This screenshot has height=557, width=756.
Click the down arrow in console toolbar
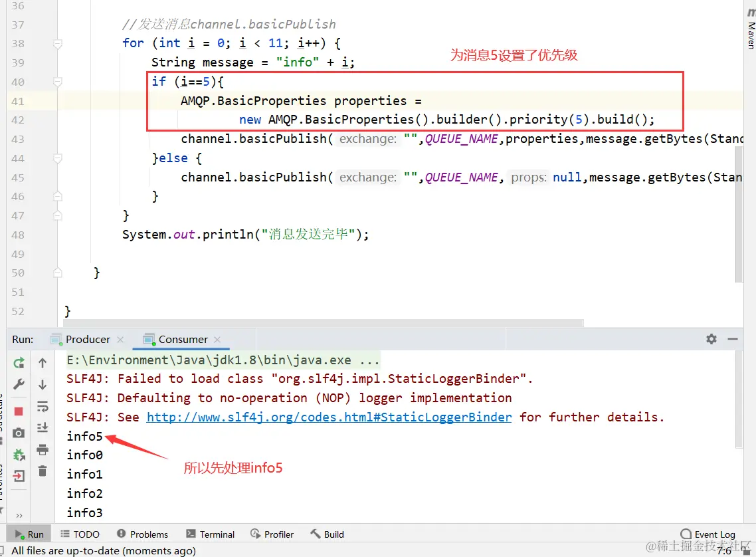[x=43, y=384]
